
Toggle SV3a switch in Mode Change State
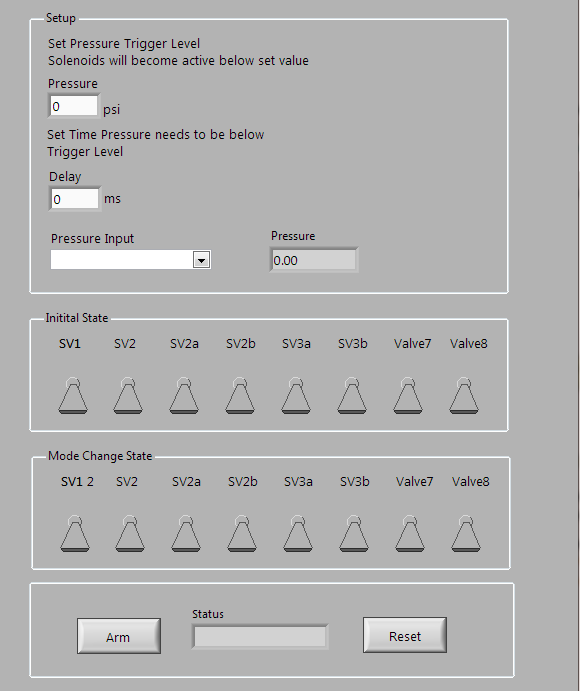tap(297, 533)
